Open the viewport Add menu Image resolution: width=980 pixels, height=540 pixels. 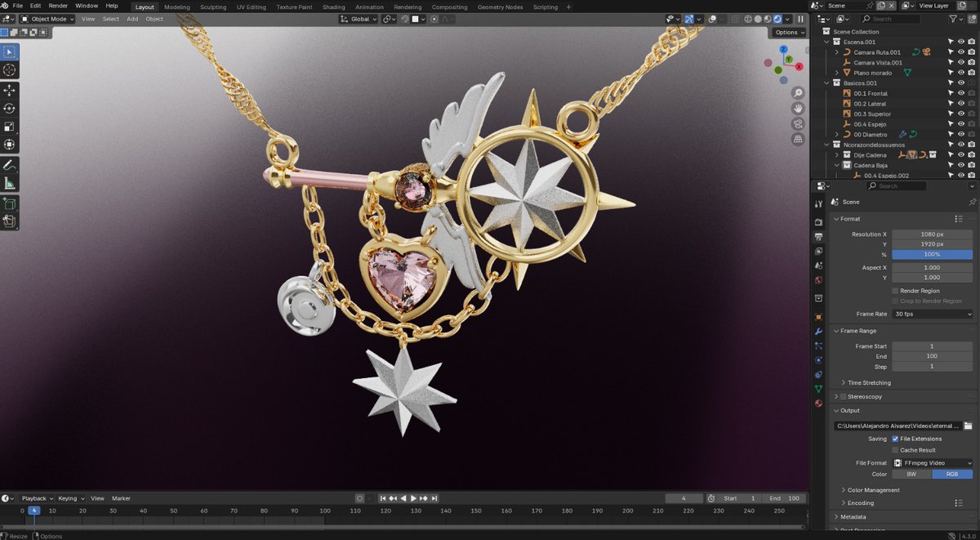click(x=131, y=19)
